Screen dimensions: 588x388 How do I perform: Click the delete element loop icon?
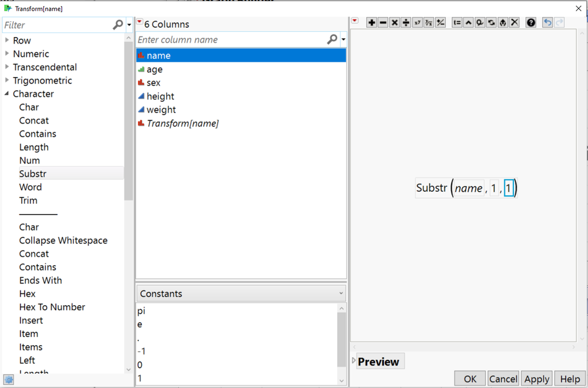pyautogui.click(x=480, y=23)
